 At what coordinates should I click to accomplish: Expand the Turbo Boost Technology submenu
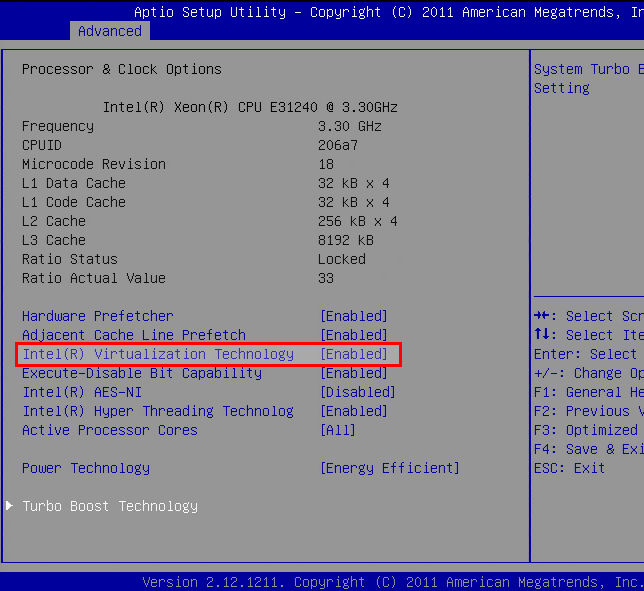(110, 506)
